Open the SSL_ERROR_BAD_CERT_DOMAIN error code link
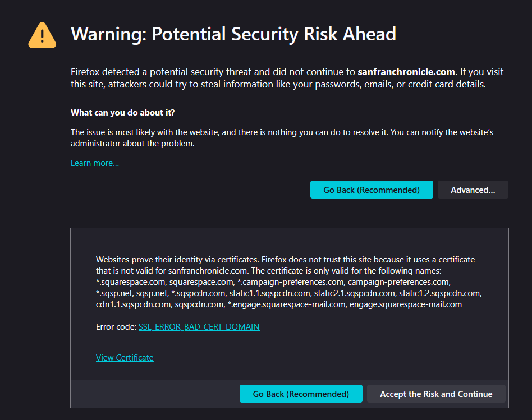Image resolution: width=532 pixels, height=420 pixels. click(x=199, y=326)
